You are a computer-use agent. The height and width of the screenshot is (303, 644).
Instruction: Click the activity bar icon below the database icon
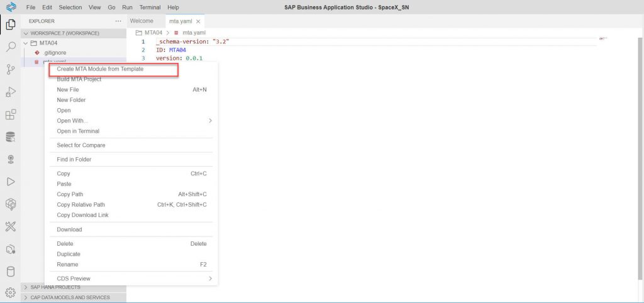tap(11, 159)
